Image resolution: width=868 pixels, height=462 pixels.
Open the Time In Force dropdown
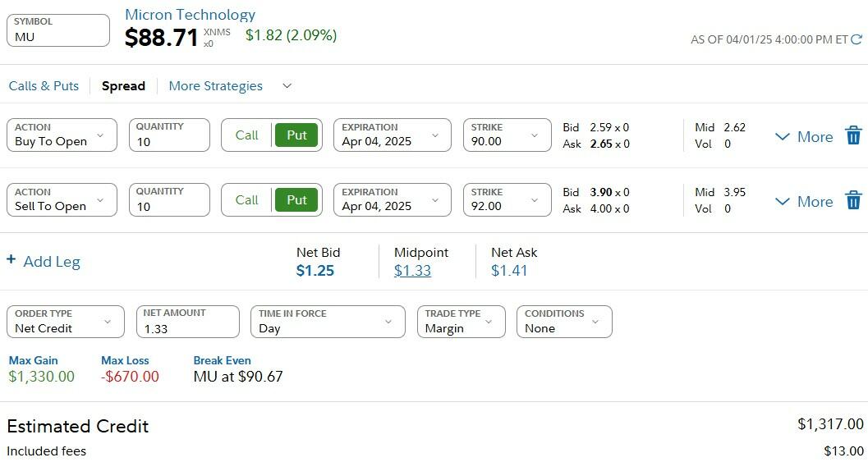tap(327, 322)
